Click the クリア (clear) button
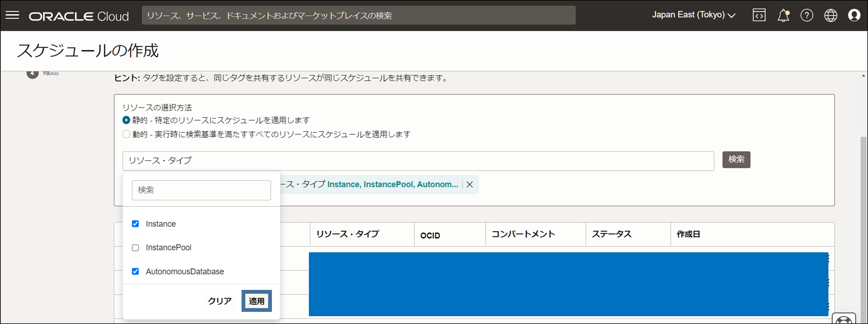This screenshot has height=324, width=868. point(220,301)
